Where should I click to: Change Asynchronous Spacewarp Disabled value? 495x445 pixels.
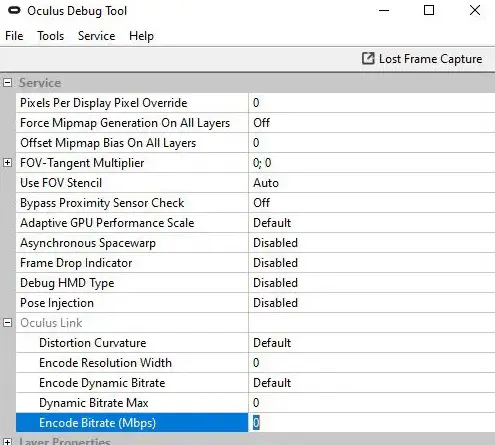(x=372, y=243)
